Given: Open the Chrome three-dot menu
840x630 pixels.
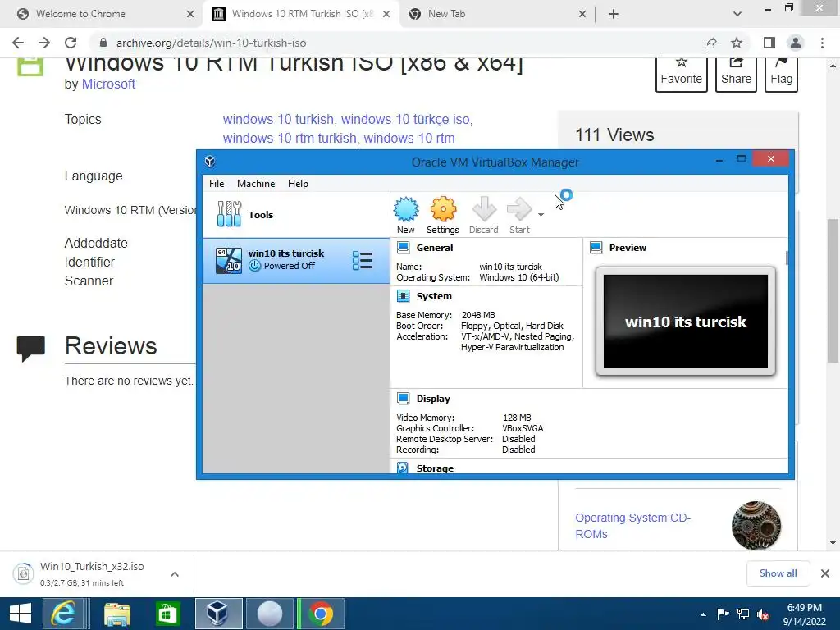Looking at the screenshot, I should [x=822, y=43].
